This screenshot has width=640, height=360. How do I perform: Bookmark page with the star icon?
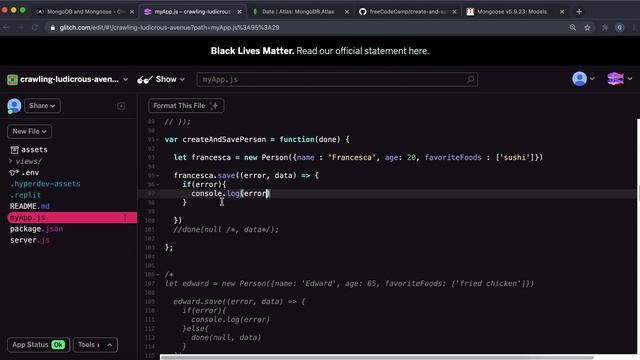coord(587,27)
